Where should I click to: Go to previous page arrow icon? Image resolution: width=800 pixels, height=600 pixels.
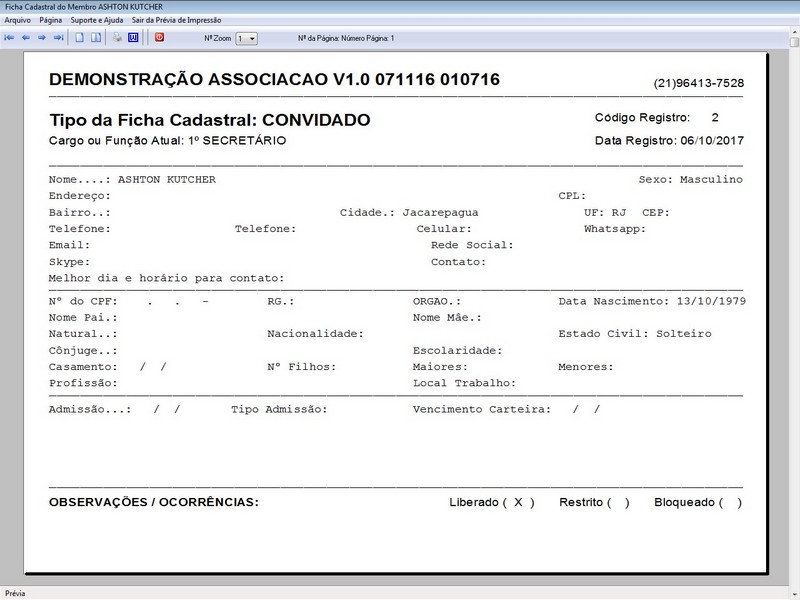(x=26, y=38)
